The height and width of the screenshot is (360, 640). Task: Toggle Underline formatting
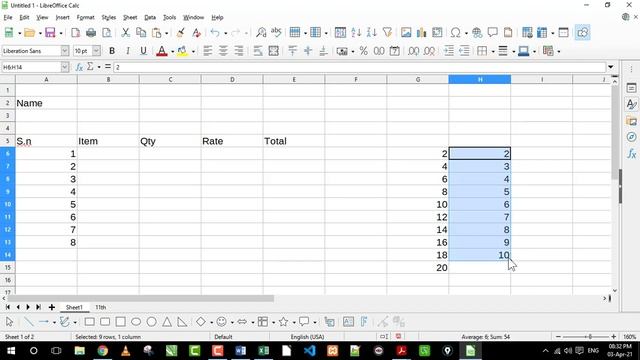[143, 51]
